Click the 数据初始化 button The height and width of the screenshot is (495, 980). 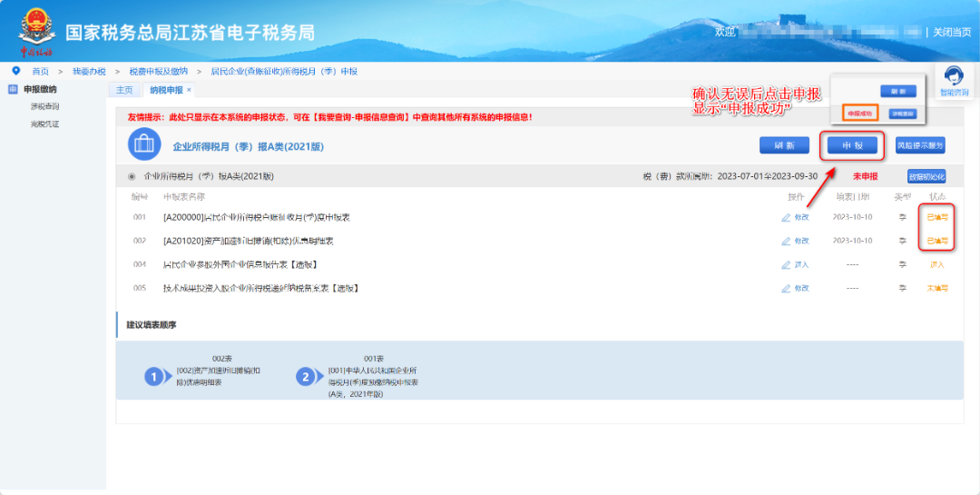[926, 176]
